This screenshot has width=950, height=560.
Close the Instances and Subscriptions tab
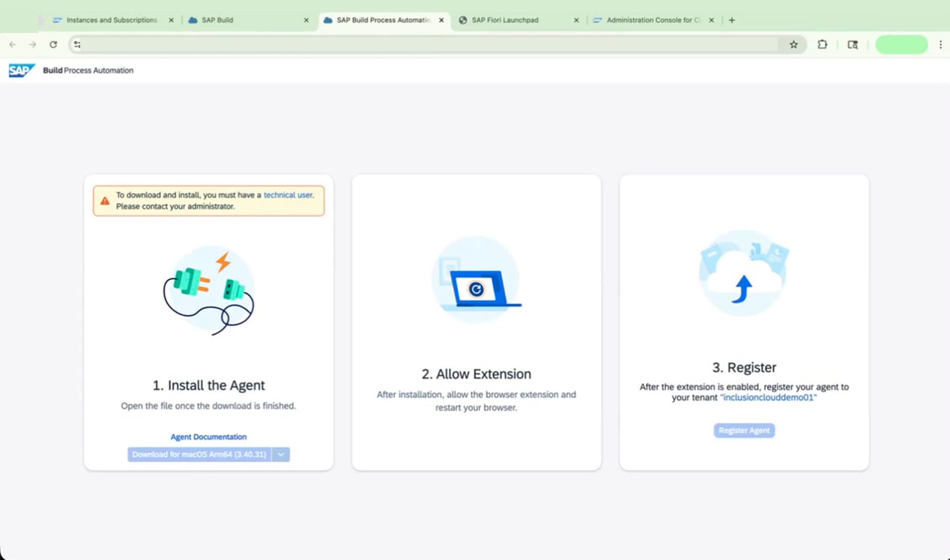tap(172, 20)
